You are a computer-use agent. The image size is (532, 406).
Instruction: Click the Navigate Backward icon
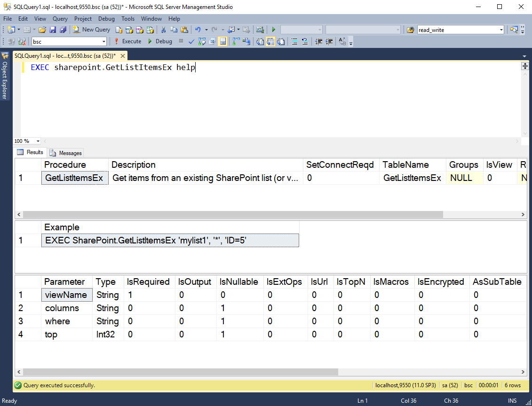231,30
